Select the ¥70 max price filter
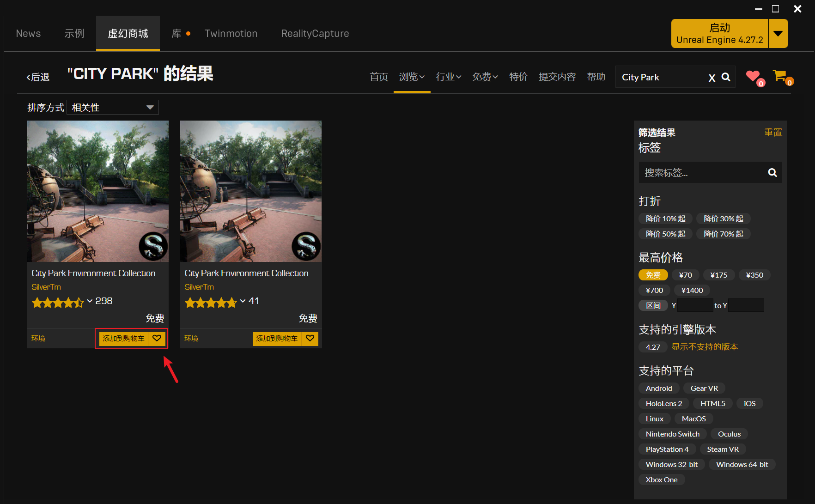815x504 pixels. [686, 275]
